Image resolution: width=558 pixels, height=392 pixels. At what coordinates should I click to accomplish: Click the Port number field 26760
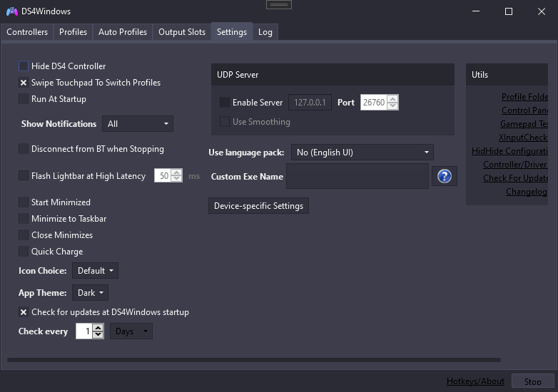[x=374, y=103]
